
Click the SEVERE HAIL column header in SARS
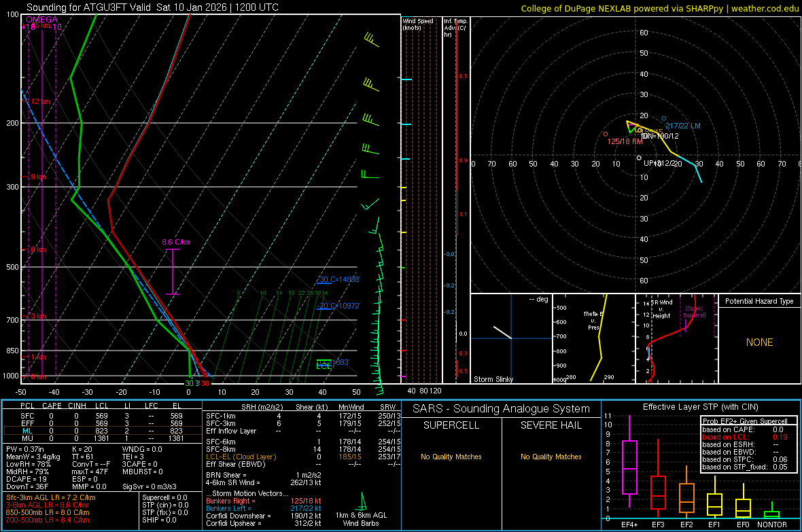(551, 425)
